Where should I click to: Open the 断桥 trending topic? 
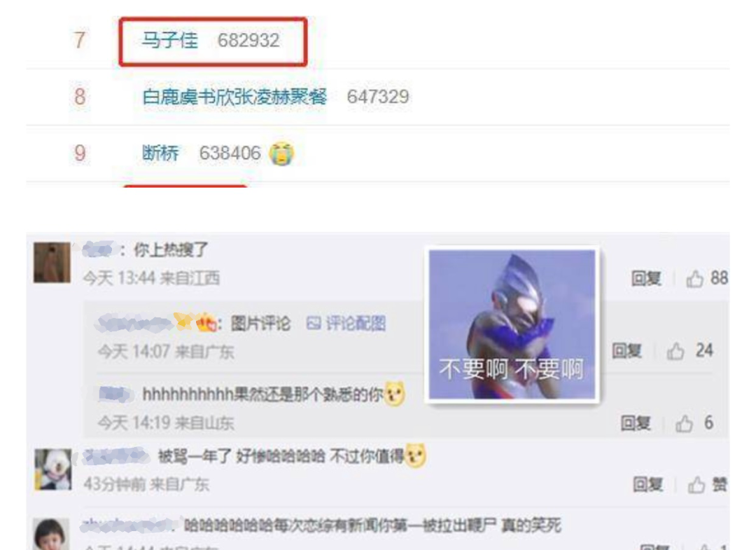[x=160, y=153]
